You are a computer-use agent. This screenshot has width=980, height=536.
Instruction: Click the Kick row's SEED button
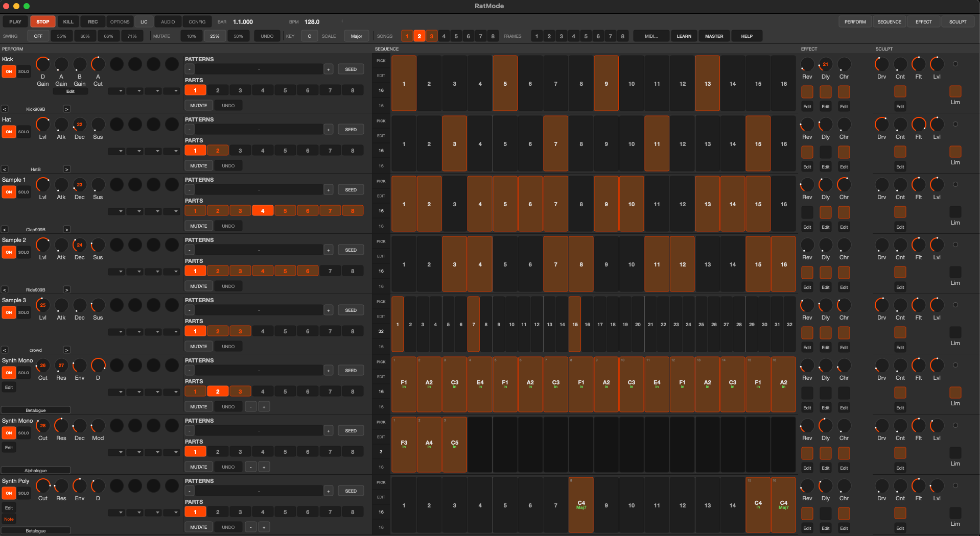coord(351,69)
